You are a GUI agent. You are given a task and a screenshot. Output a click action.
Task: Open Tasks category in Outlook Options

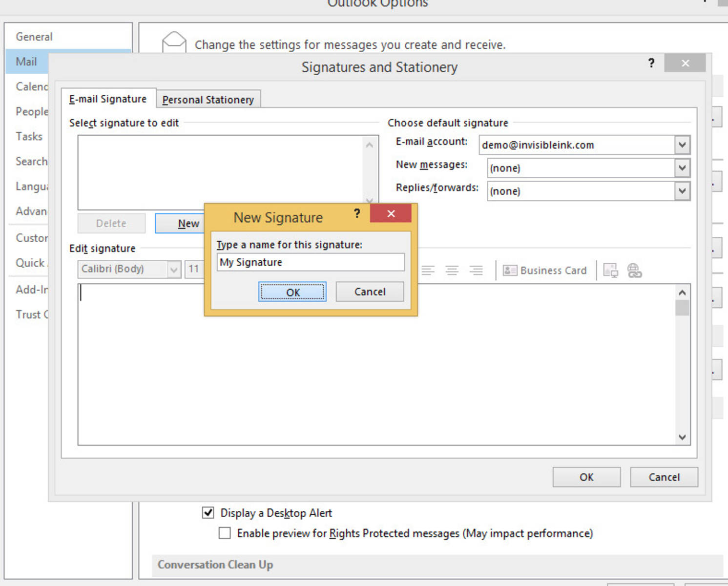click(x=29, y=136)
